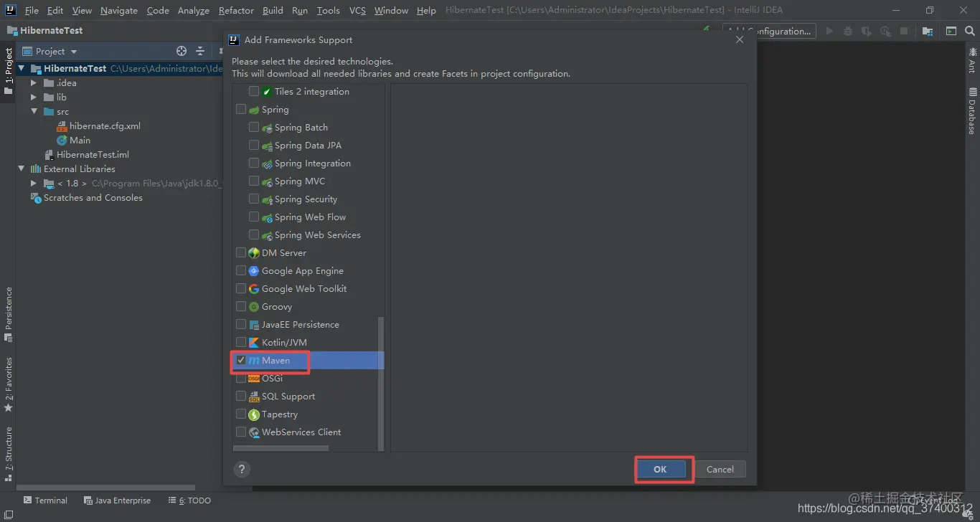Click vertical scrollbar of frameworks list
The height and width of the screenshot is (522, 980).
(381, 384)
